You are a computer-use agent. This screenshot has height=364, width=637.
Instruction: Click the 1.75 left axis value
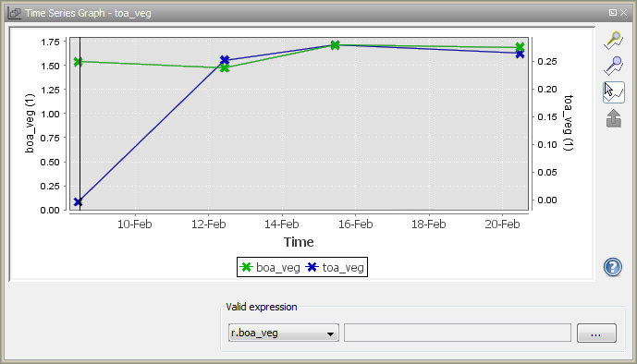[x=50, y=42]
